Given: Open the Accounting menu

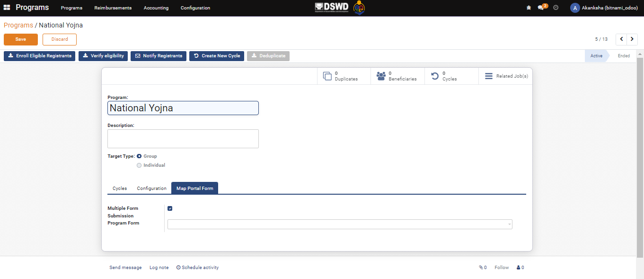Looking at the screenshot, I should point(156,8).
